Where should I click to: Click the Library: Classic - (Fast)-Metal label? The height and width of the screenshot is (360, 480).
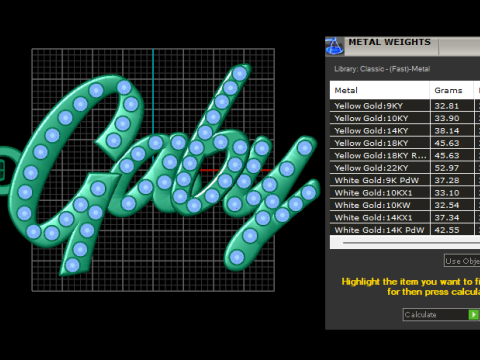(x=382, y=69)
